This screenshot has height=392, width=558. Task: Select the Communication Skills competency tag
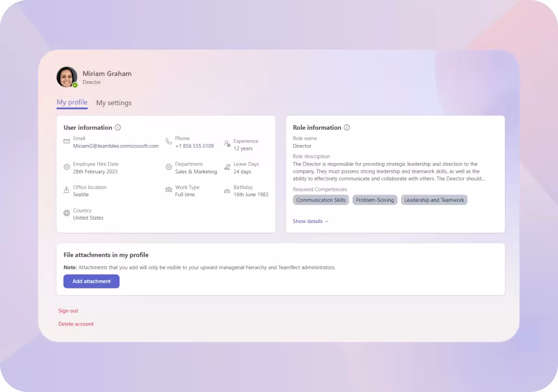[320, 200]
